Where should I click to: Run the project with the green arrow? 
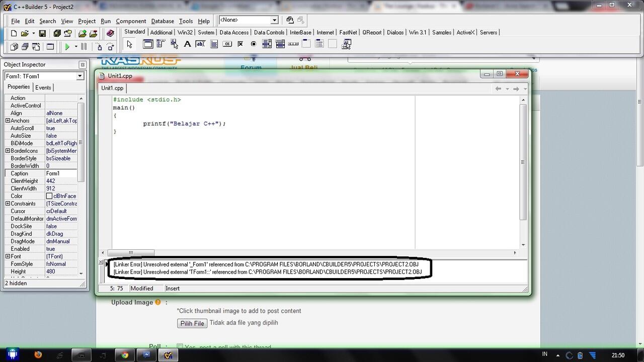click(x=67, y=47)
